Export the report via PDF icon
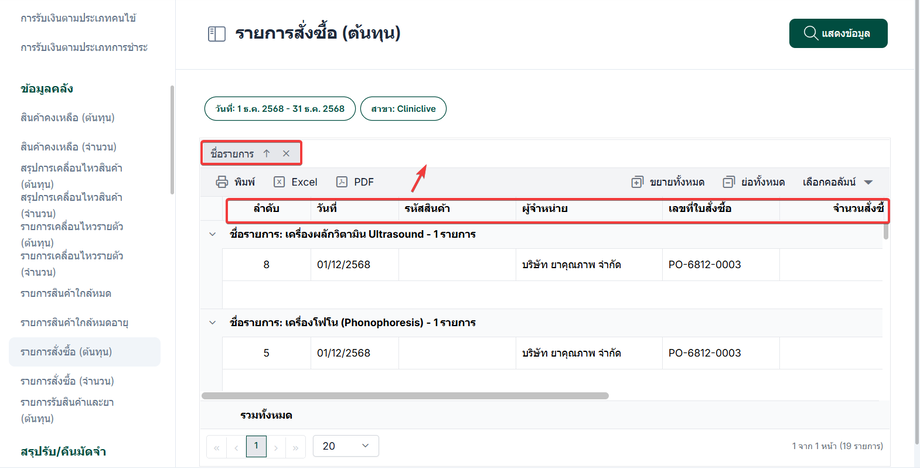Screen dimensions: 920x469 pos(342,182)
